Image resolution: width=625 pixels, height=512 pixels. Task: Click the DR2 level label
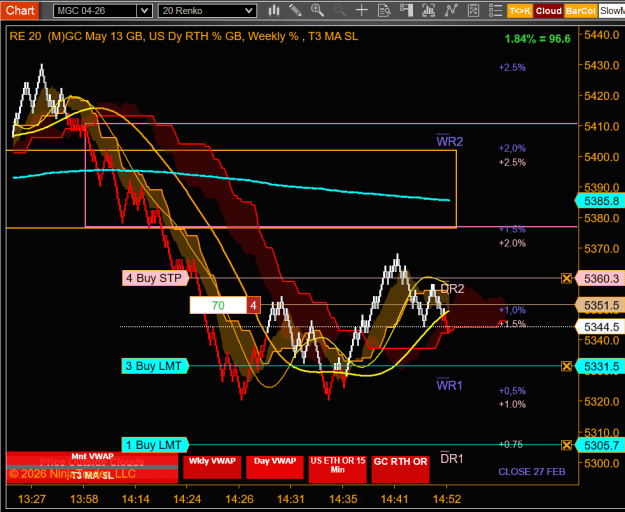pyautogui.click(x=452, y=288)
